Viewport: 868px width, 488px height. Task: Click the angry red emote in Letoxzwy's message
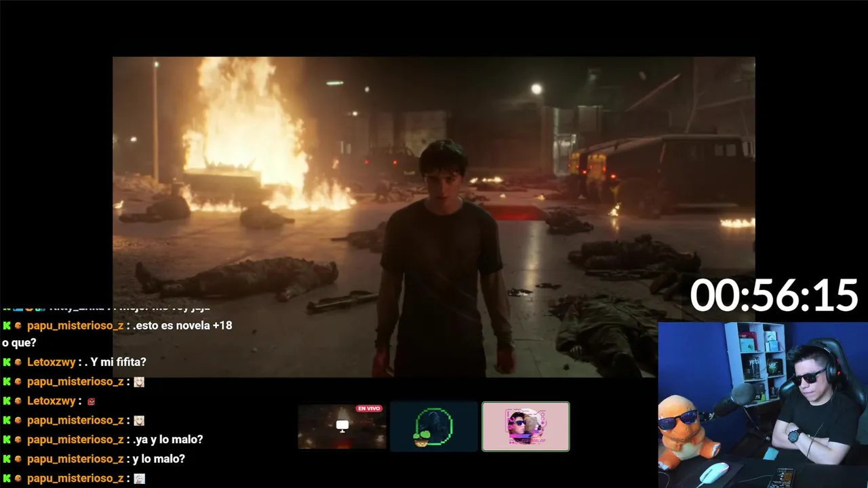[92, 401]
